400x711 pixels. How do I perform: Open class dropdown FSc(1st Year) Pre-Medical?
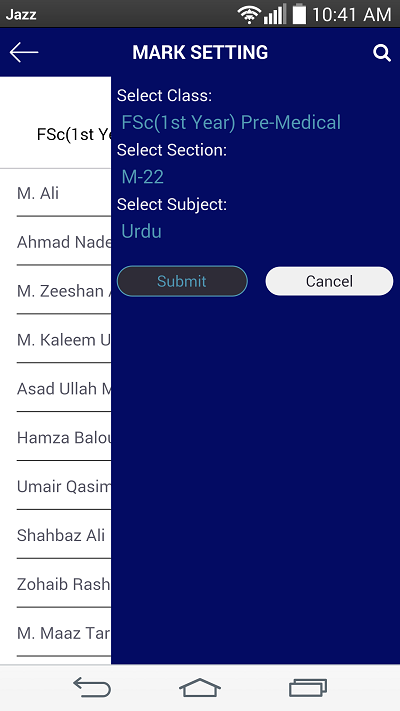[x=231, y=123]
